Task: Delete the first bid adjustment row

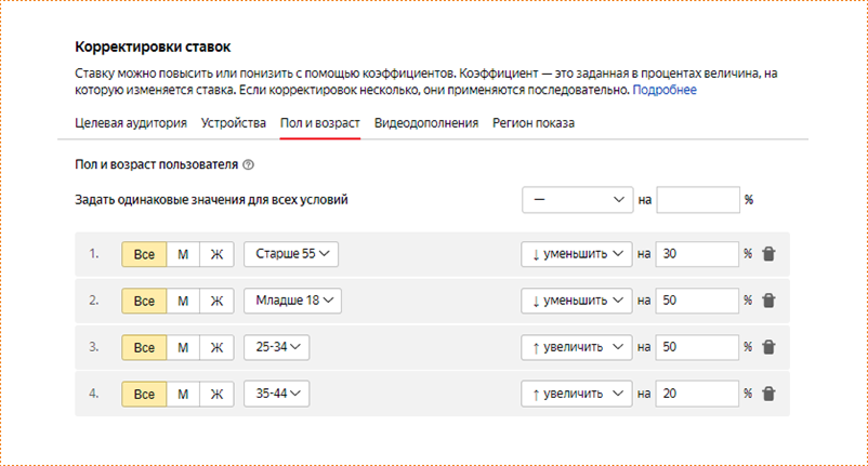Action: [768, 254]
